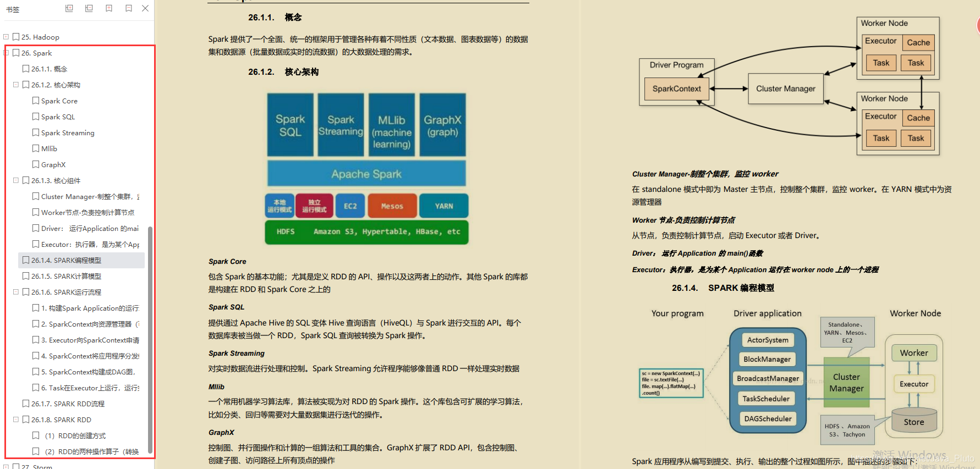Image resolution: width=980 pixels, height=469 pixels.
Task: Close the 书签 bookmarks panel
Action: point(145,8)
